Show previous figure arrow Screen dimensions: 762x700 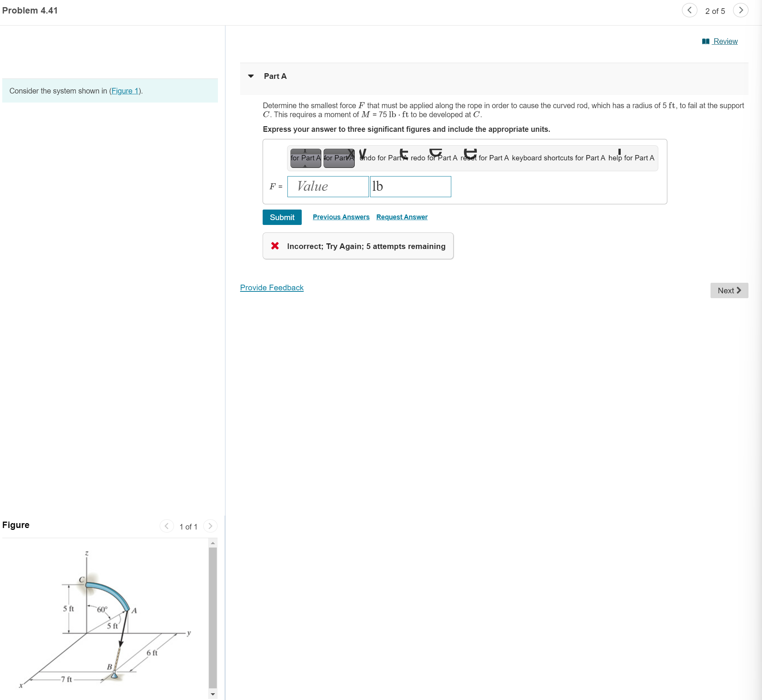[x=167, y=526]
